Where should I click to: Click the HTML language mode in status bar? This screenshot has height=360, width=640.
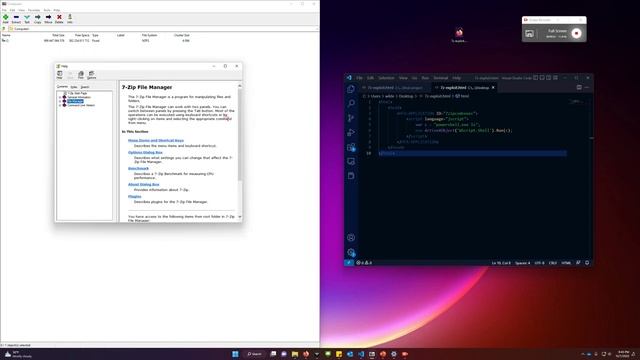click(x=566, y=263)
